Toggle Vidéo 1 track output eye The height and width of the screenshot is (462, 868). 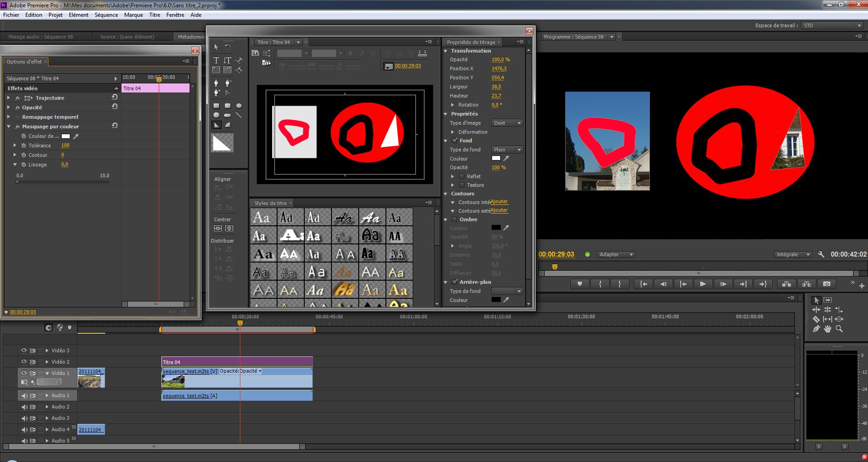pos(24,373)
